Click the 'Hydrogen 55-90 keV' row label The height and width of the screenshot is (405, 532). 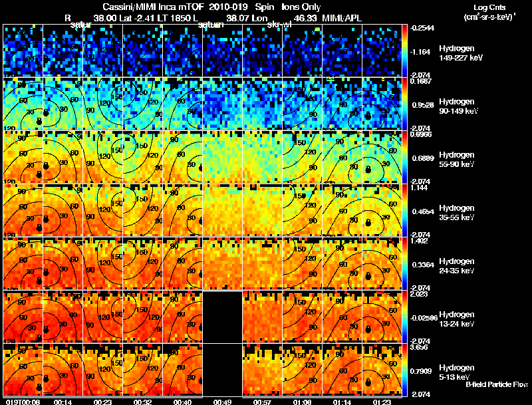click(x=457, y=160)
